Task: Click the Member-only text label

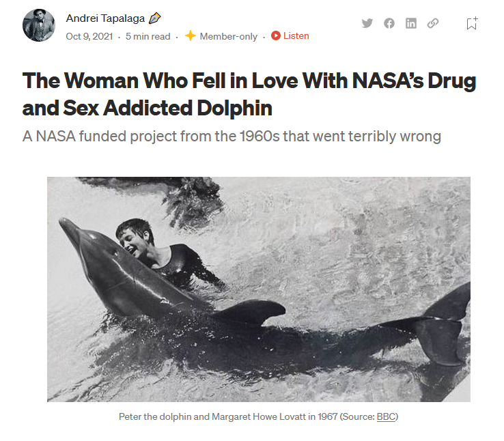Action: [x=229, y=36]
